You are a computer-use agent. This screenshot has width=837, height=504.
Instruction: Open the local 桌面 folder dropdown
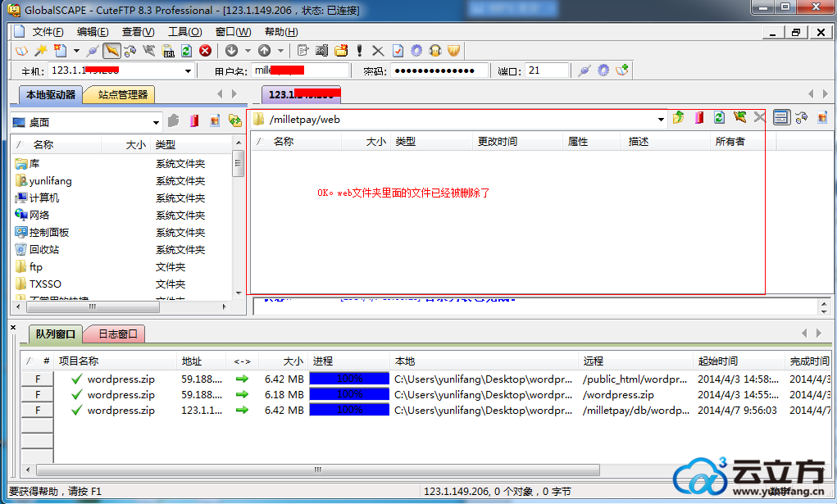pos(156,123)
